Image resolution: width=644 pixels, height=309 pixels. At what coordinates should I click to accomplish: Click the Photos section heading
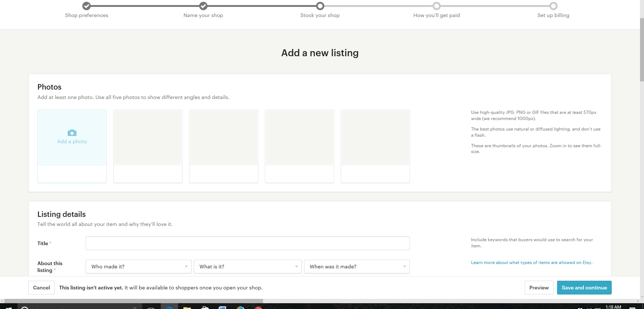(49, 87)
